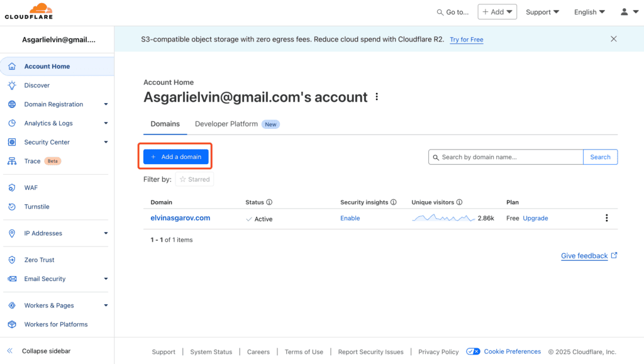Click the external link icon beside Give feedback

[614, 255]
